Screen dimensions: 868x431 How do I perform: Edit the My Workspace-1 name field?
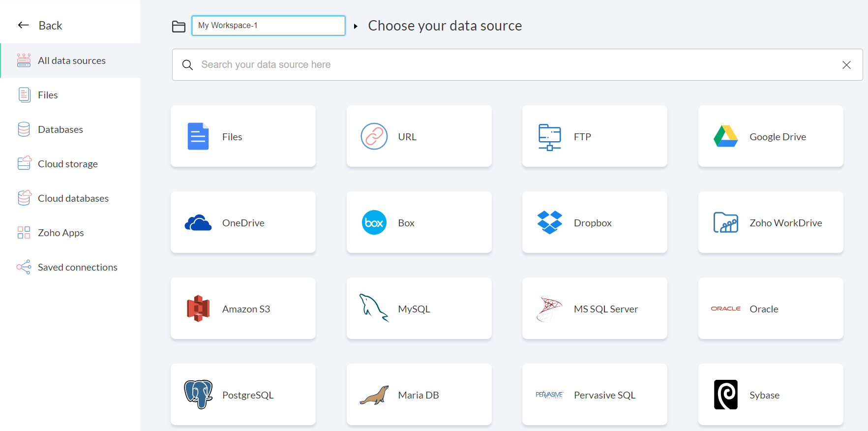(x=269, y=26)
